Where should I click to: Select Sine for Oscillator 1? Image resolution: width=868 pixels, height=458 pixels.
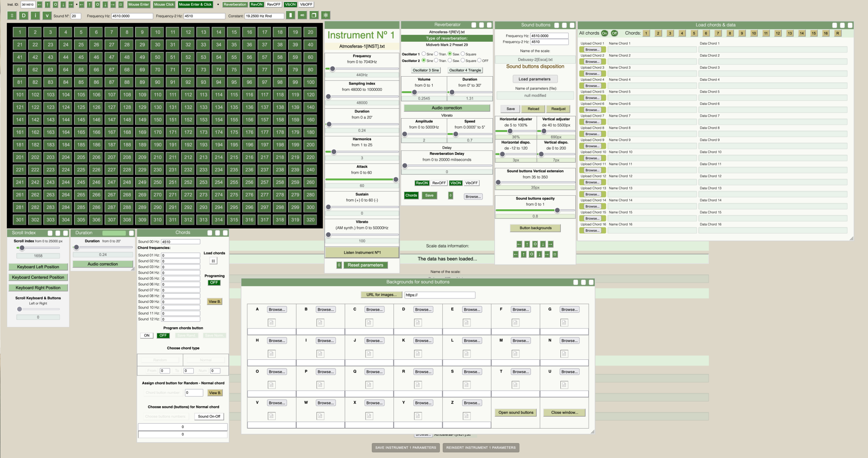(423, 54)
